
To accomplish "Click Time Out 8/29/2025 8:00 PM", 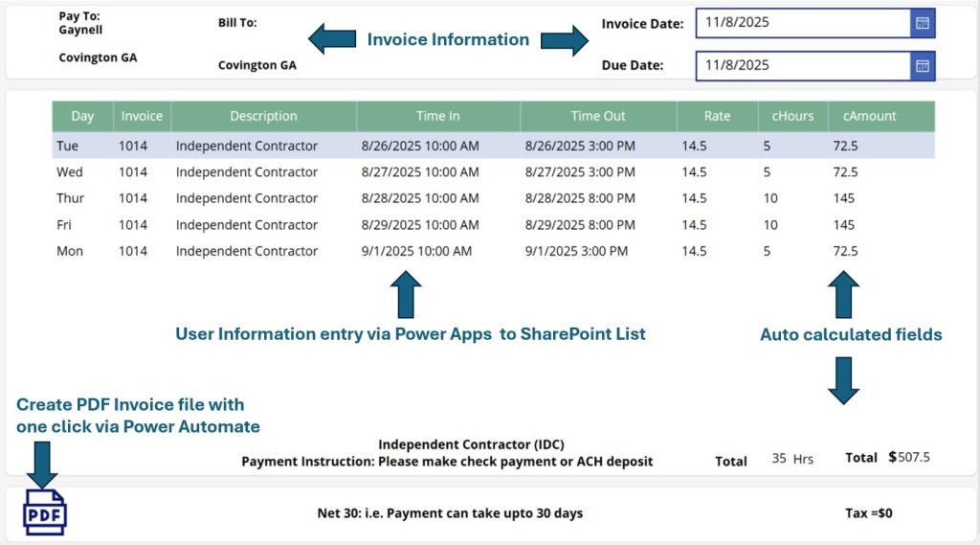I will click(580, 225).
